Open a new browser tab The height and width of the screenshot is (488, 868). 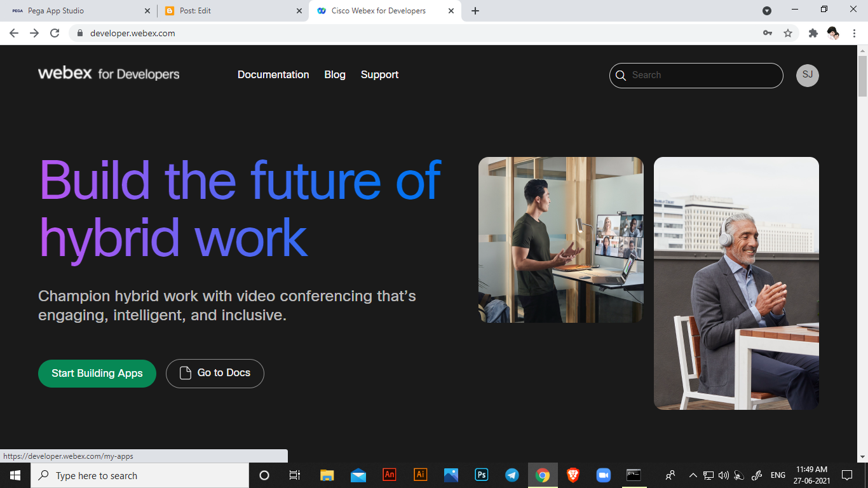coord(475,11)
